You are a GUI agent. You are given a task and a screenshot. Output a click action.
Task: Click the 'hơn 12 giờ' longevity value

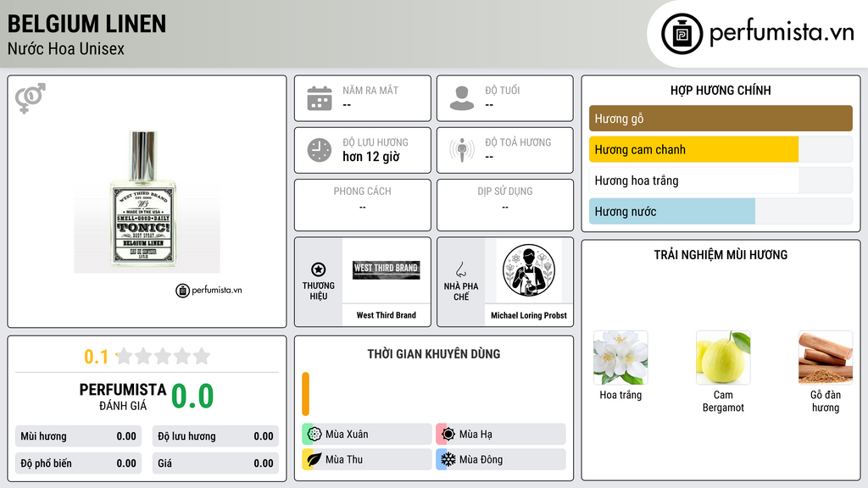[371, 157]
